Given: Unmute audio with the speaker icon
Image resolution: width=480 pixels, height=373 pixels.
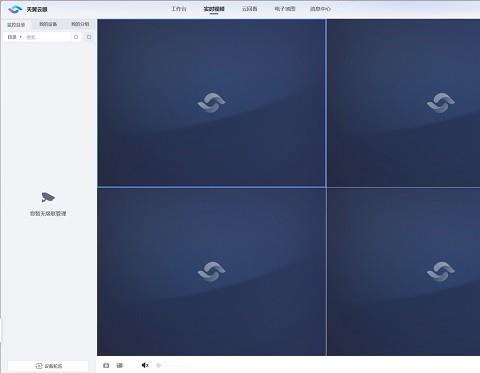Looking at the screenshot, I should tap(145, 365).
